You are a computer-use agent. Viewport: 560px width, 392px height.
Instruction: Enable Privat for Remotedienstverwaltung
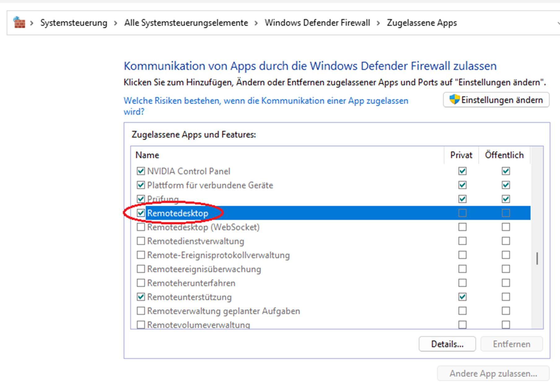[462, 241]
